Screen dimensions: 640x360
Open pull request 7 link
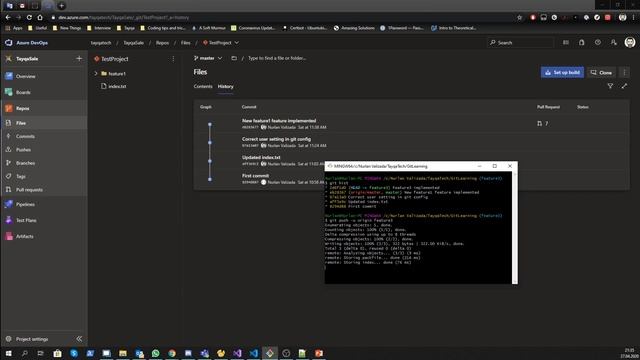pos(542,123)
